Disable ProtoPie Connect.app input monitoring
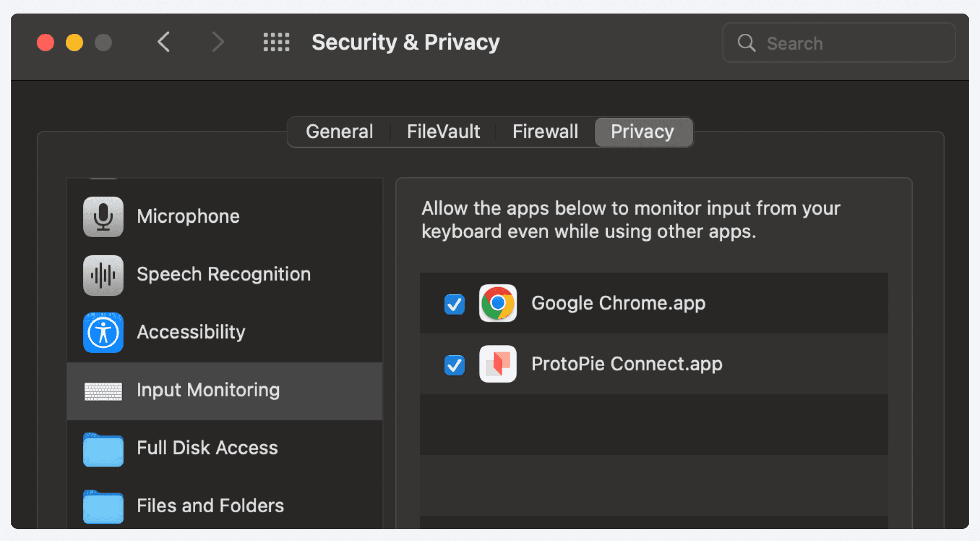This screenshot has width=980, height=541. pos(454,365)
